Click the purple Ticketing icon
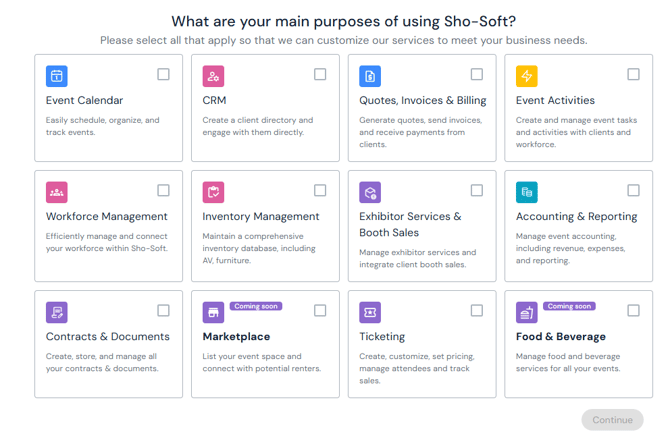670x438 pixels. [370, 312]
